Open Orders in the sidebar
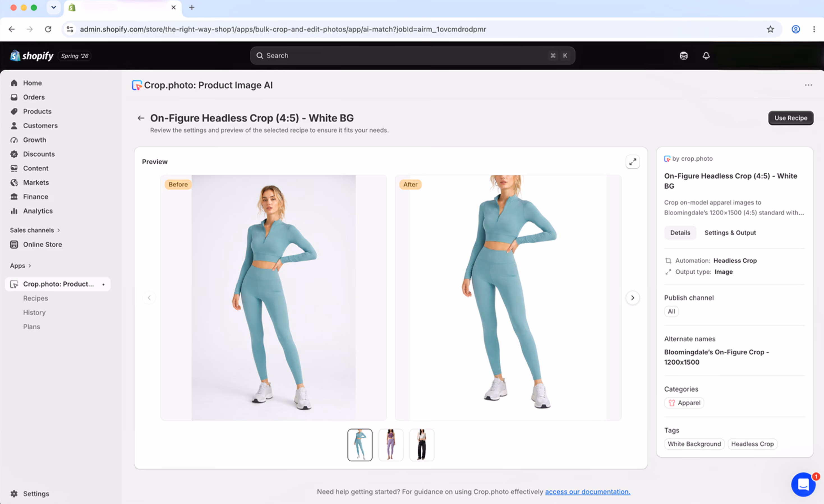Screen dimensions: 824x504 coord(33,97)
